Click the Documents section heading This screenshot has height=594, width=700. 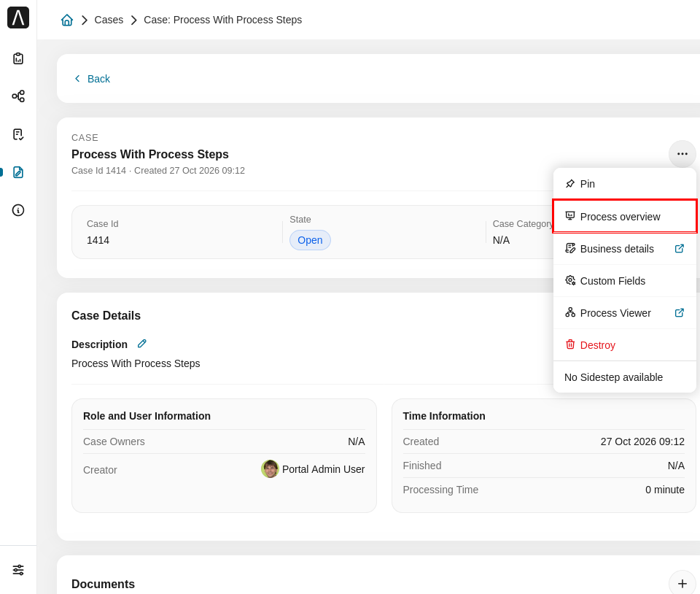(103, 585)
